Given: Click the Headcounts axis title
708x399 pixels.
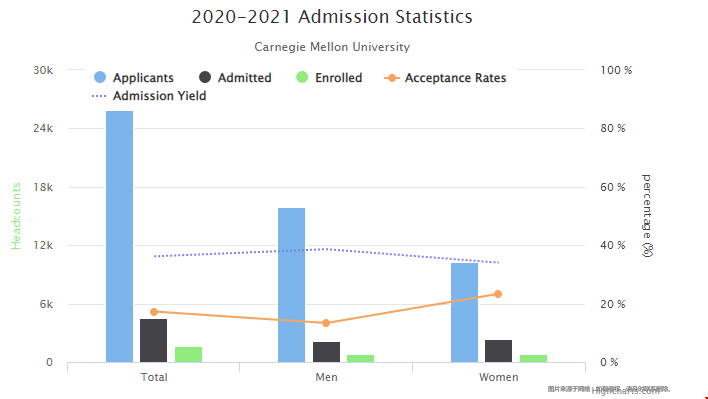Looking at the screenshot, I should coord(16,216).
